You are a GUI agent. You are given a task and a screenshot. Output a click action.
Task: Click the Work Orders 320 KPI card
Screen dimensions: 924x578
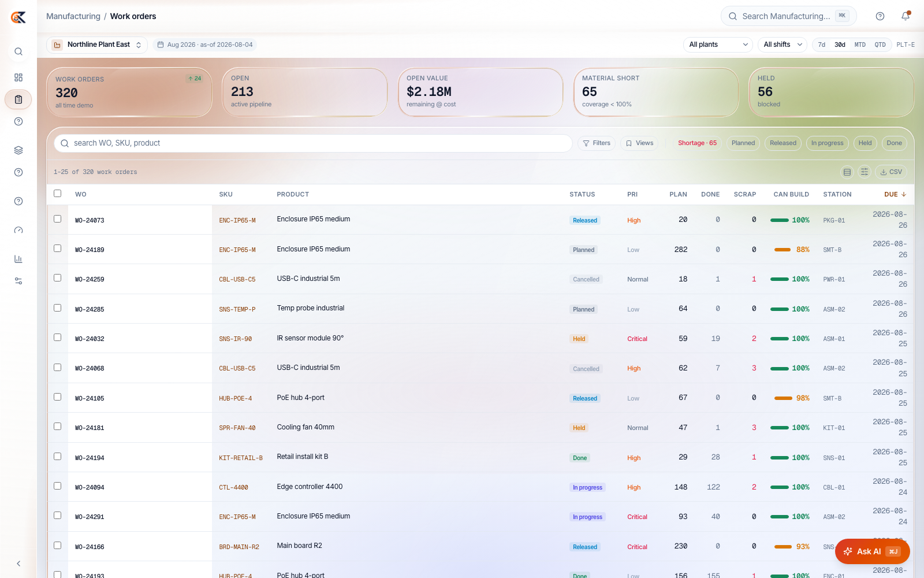pyautogui.click(x=129, y=92)
